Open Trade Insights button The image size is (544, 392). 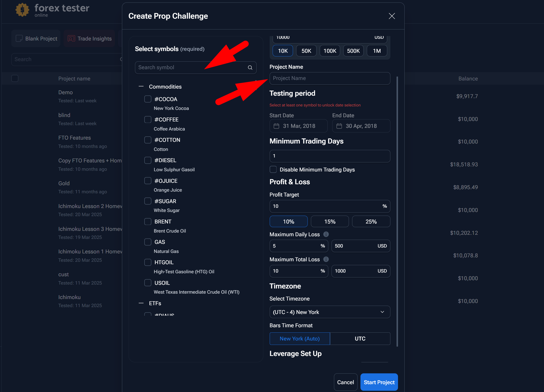89,39
